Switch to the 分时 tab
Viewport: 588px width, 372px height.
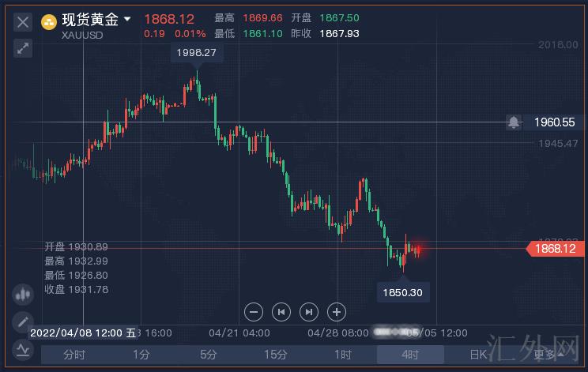click(74, 355)
